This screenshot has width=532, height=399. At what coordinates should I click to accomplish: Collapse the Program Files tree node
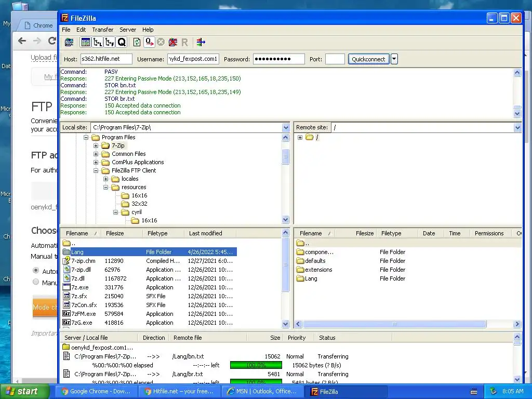[86, 137]
